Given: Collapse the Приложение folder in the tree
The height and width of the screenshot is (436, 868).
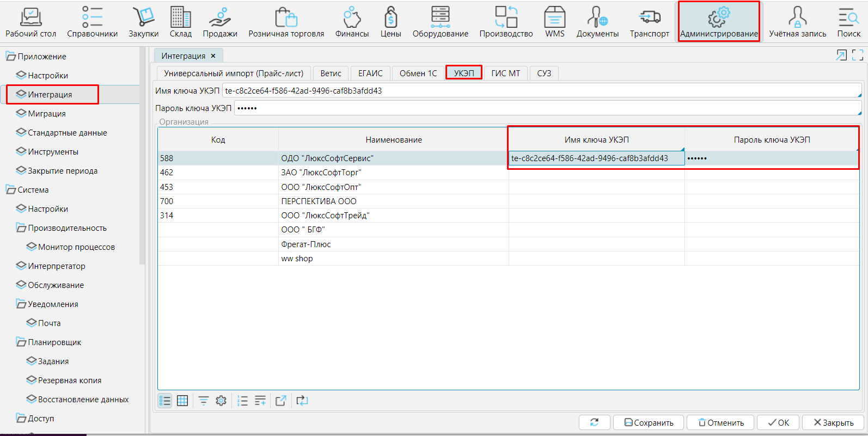Looking at the screenshot, I should coord(11,57).
